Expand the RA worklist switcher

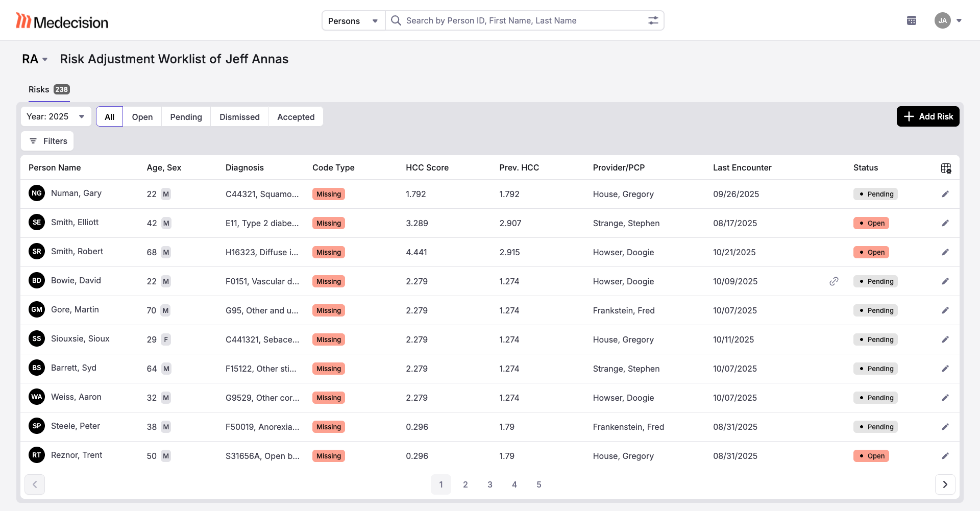(35, 59)
